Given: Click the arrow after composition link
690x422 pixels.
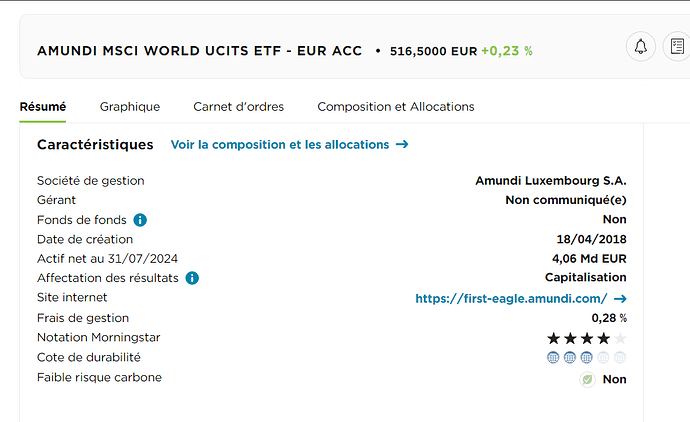Looking at the screenshot, I should click(402, 144).
